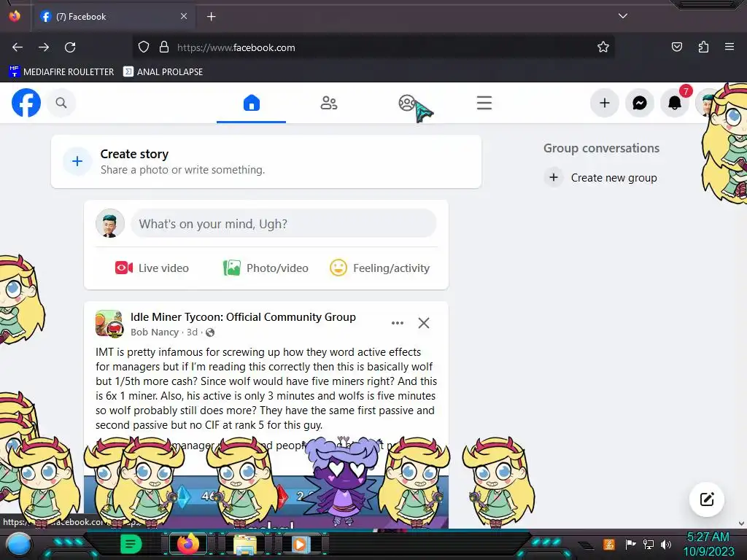Open Idle Miner Tycoon group link
The image size is (747, 560).
[x=243, y=317]
